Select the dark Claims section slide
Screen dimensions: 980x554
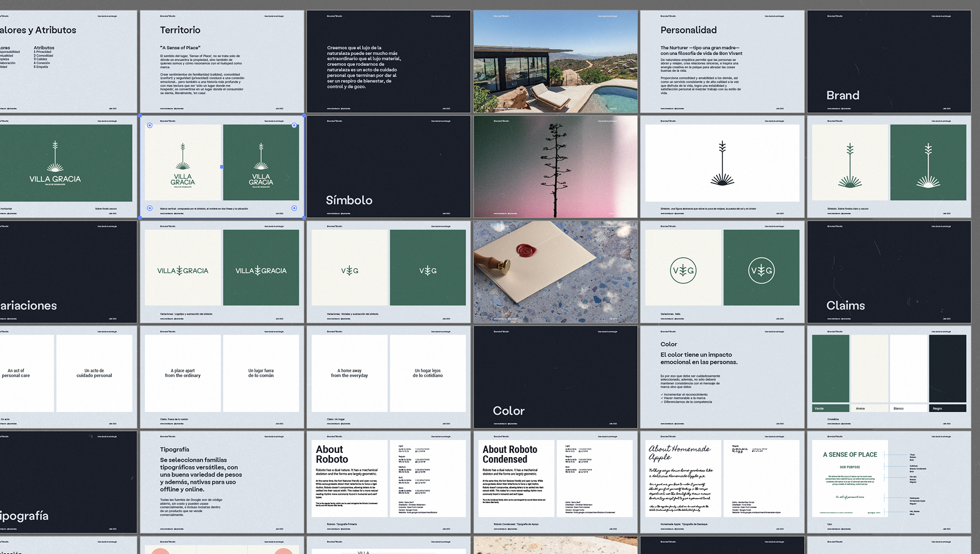coord(889,272)
